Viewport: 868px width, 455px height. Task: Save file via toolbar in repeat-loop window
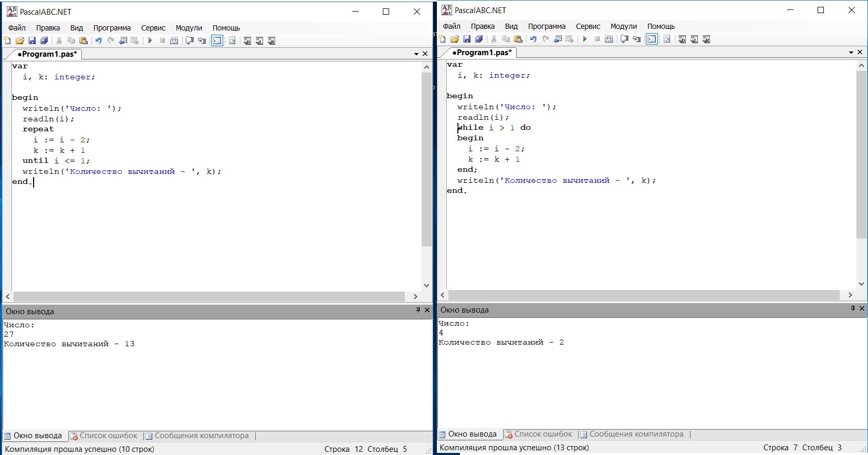click(x=32, y=40)
